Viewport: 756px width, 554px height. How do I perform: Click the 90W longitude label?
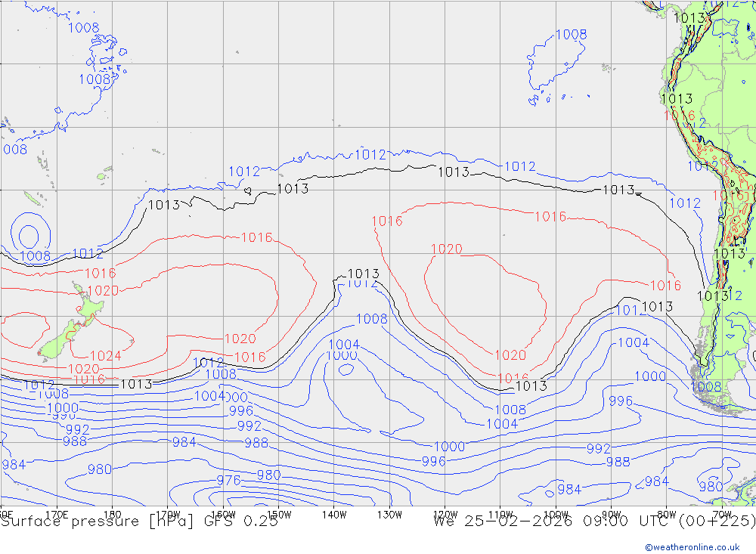click(612, 515)
